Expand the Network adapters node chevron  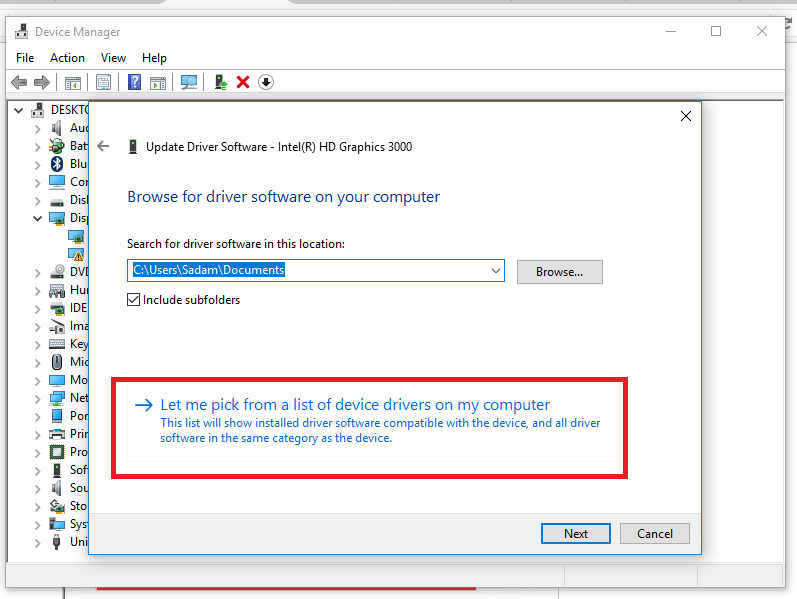tap(37, 399)
